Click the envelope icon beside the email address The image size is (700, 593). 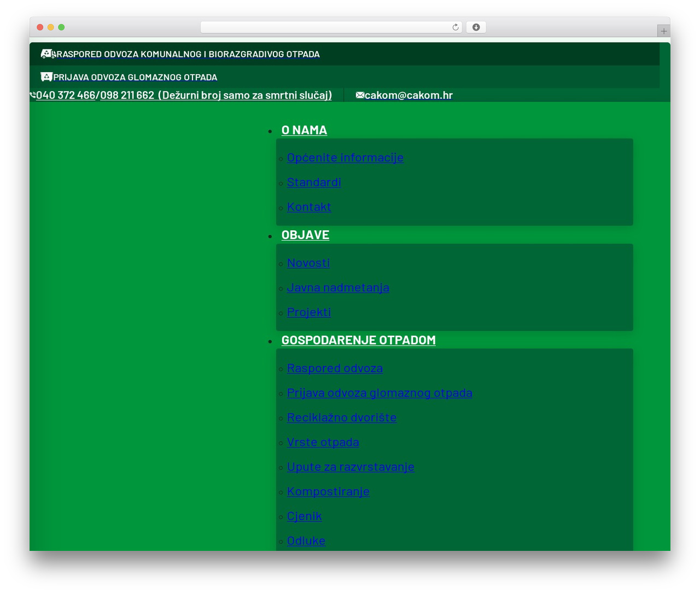(360, 95)
